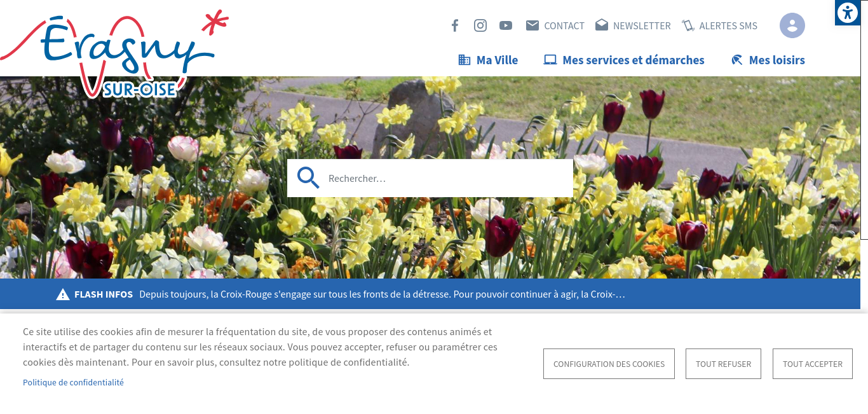Viewport: 868px width, 414px height.
Task: Click into the Rechercher search field
Action: coord(445,178)
